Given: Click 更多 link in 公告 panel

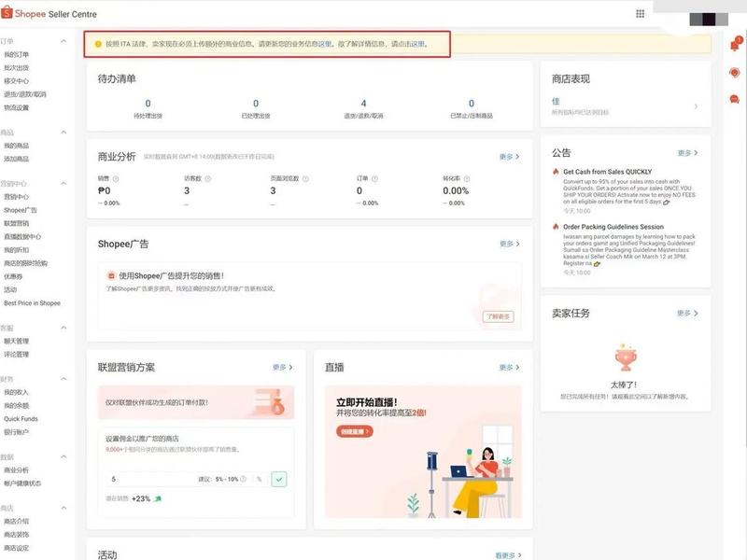Looking at the screenshot, I should coord(688,153).
